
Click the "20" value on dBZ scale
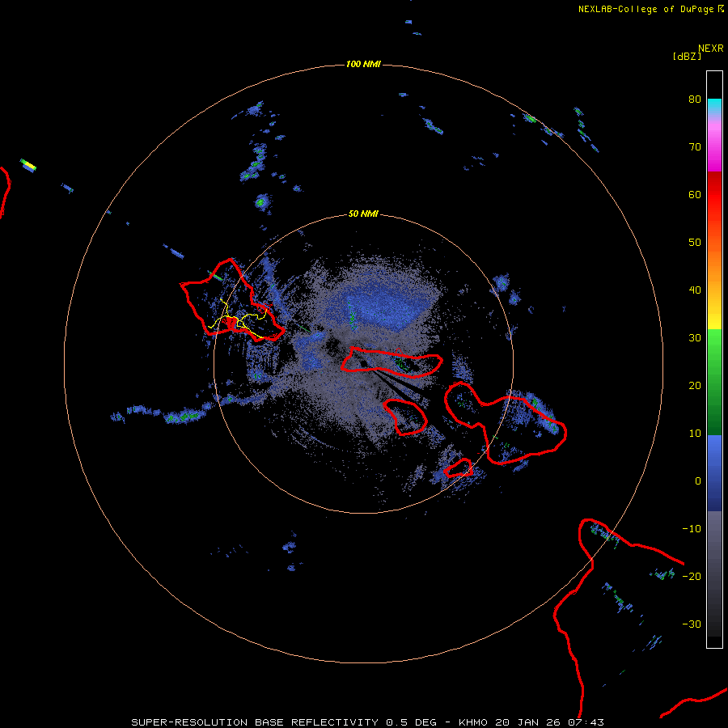(695, 386)
